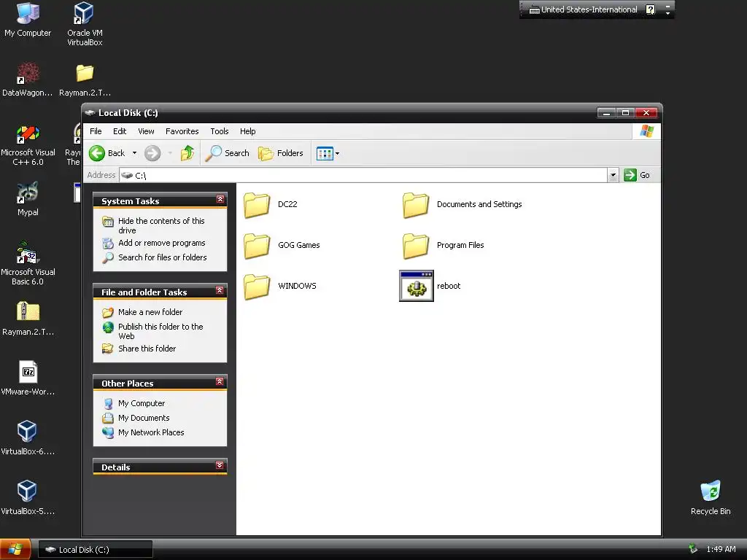Click Make a new folder link
This screenshot has width=747, height=560.
click(x=150, y=312)
